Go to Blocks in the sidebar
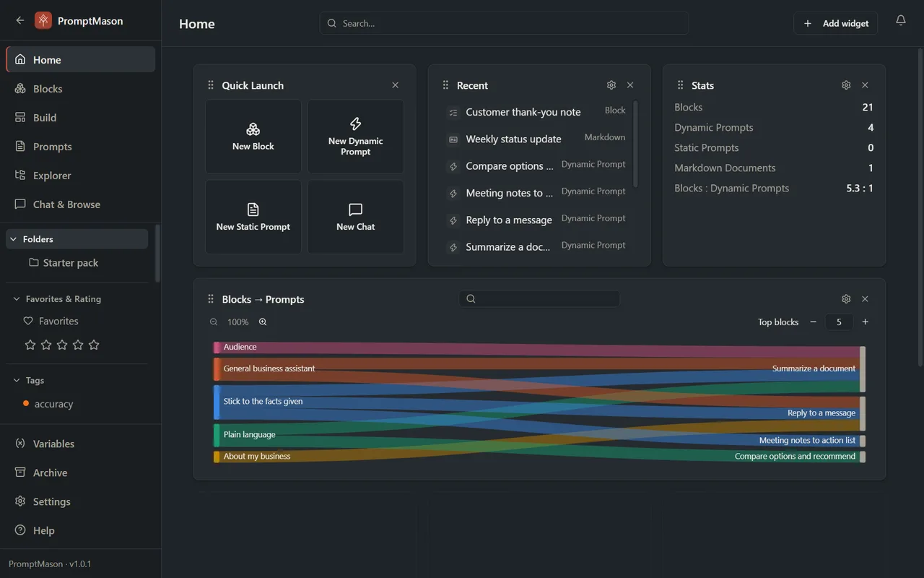Viewport: 924px width, 578px height. [x=81, y=89]
